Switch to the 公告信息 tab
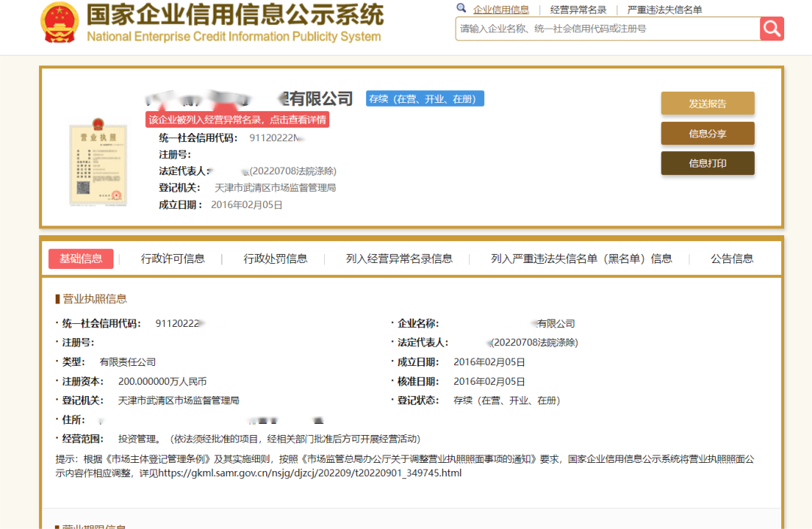812x529 pixels. [x=732, y=258]
